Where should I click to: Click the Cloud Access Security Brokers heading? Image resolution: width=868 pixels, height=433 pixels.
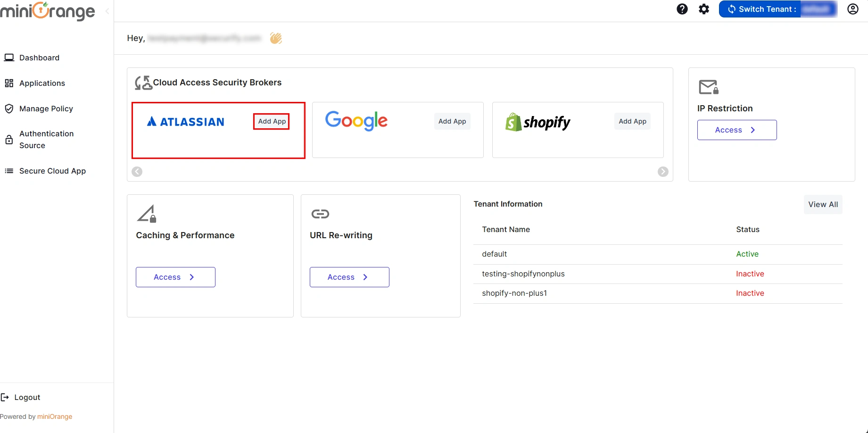(x=217, y=83)
